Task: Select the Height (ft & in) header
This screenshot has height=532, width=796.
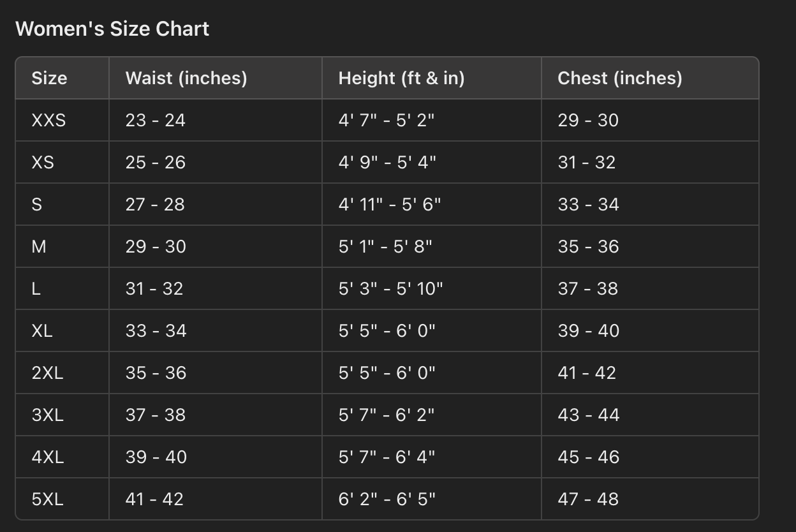Action: coord(401,78)
